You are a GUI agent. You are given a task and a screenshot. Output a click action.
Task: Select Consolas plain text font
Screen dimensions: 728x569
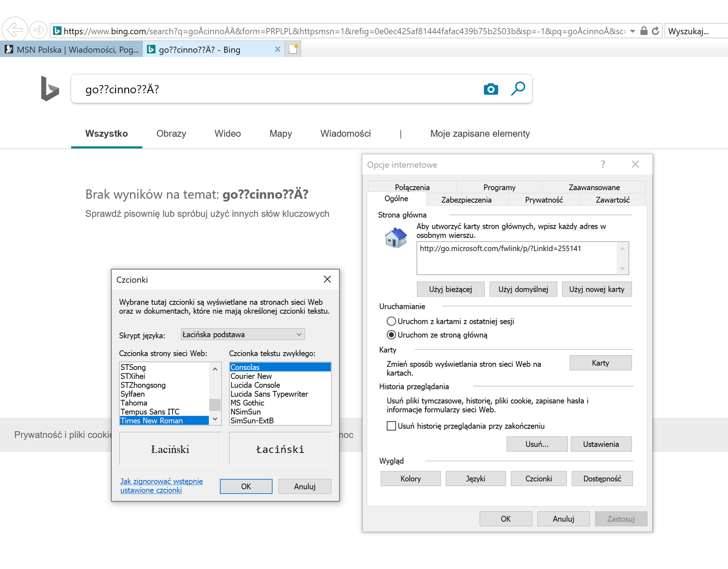280,367
